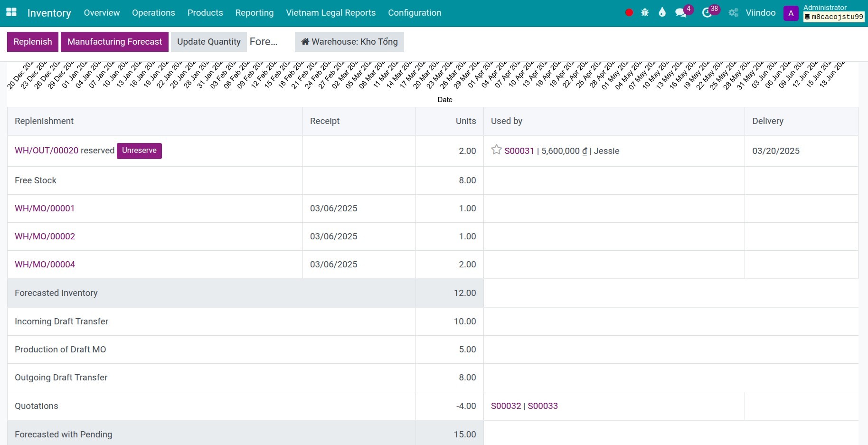
Task: Open the Operations menu
Action: click(153, 13)
